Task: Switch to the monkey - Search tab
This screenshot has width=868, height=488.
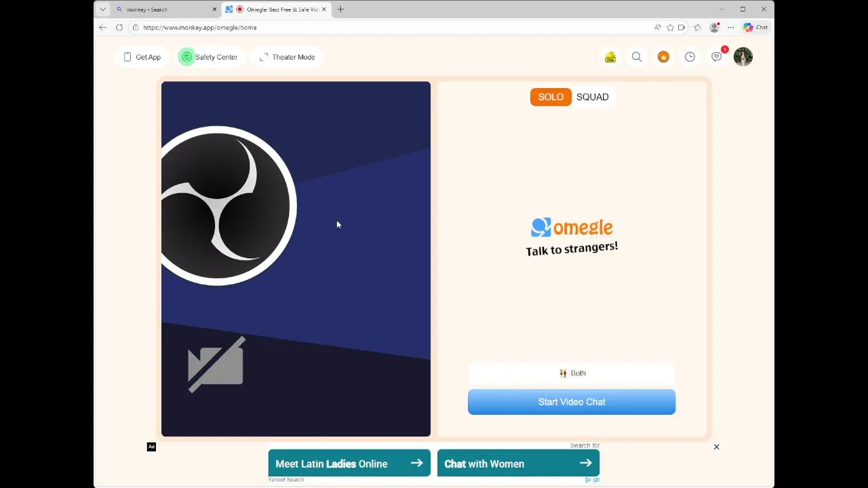Action: pos(166,9)
